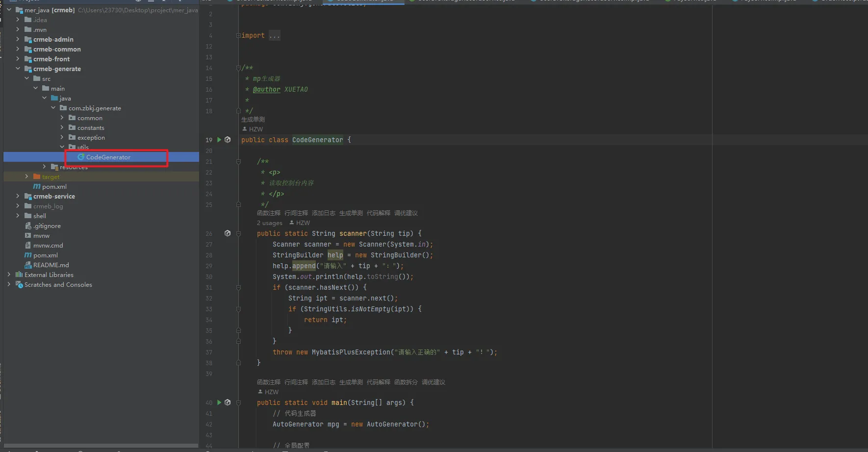Screen dimensions: 868x452
Task: Run CodeGenerator class from gutter arrow
Action: click(x=219, y=140)
